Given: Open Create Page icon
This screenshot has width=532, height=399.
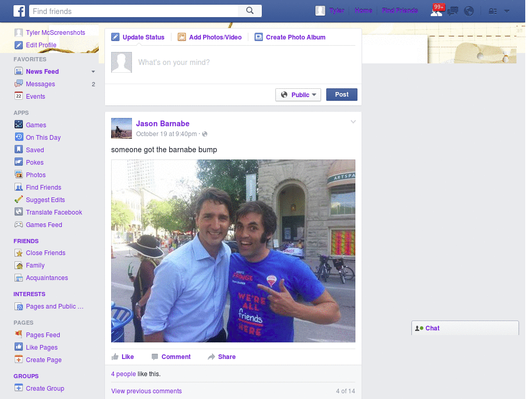Looking at the screenshot, I should (x=19, y=360).
